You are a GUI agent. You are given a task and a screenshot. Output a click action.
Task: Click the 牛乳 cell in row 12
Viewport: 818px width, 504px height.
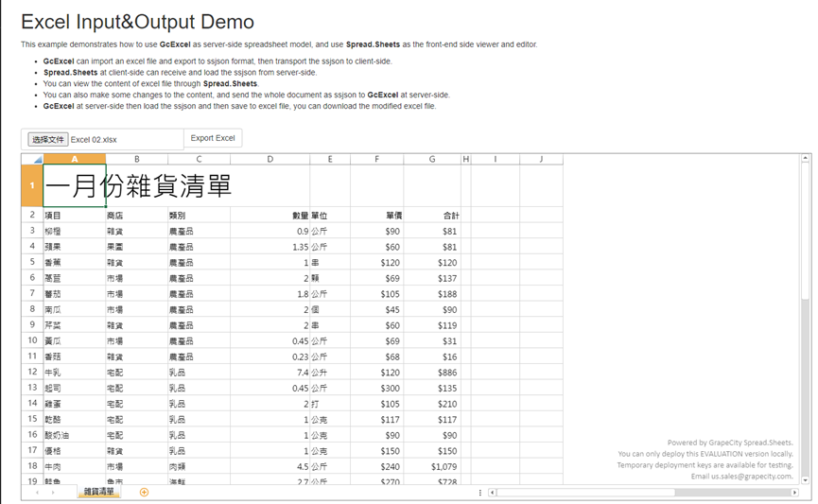point(75,372)
